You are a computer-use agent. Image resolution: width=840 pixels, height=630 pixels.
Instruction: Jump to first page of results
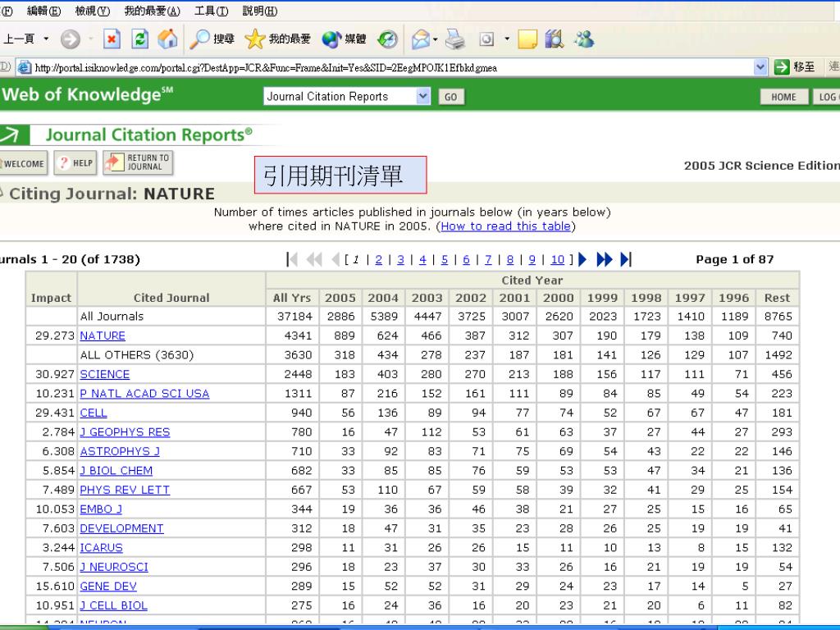coord(292,259)
